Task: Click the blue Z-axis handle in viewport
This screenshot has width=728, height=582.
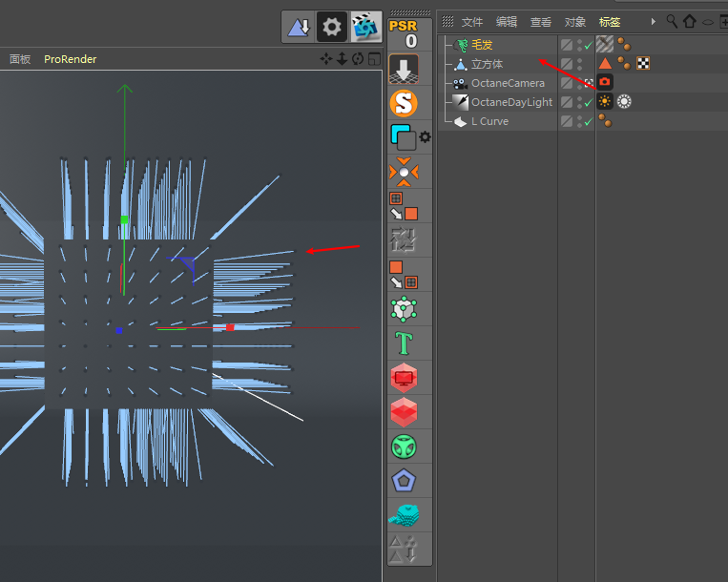Action: coord(119,330)
